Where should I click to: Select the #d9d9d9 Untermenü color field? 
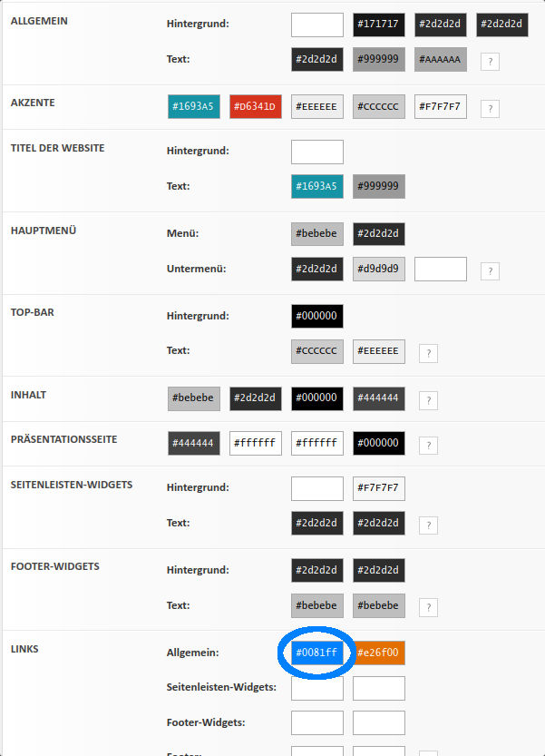point(379,269)
